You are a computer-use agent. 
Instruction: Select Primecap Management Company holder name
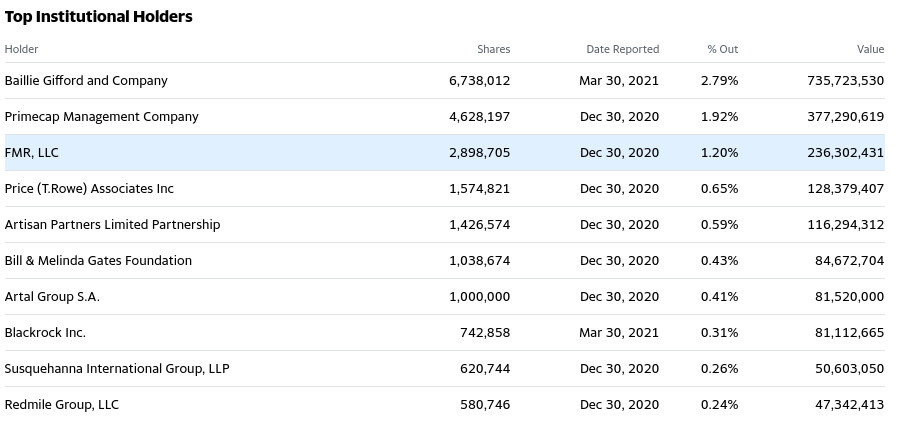point(102,117)
